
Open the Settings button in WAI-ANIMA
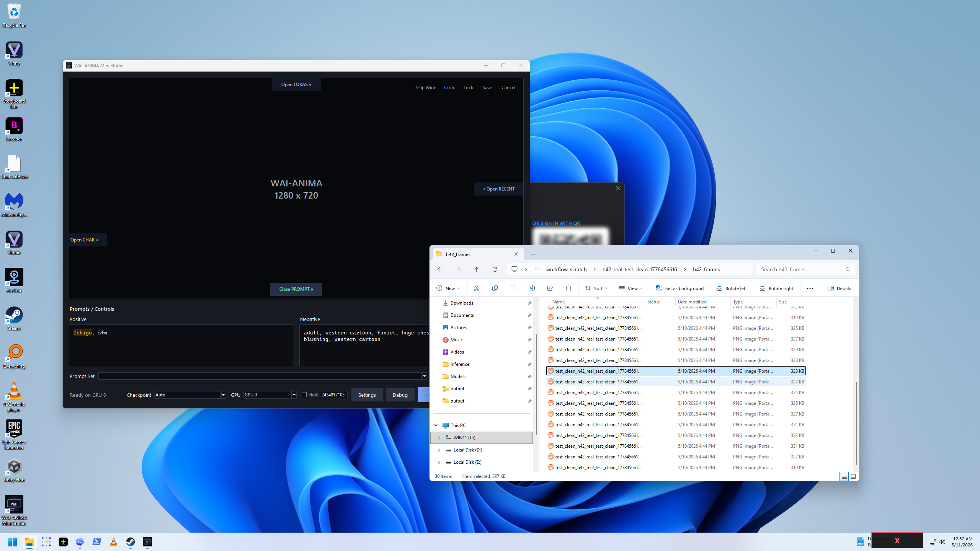(x=367, y=395)
